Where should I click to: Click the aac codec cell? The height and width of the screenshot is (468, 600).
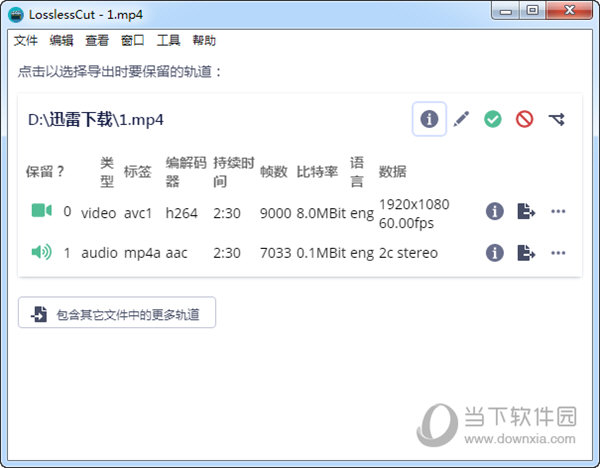(x=176, y=253)
